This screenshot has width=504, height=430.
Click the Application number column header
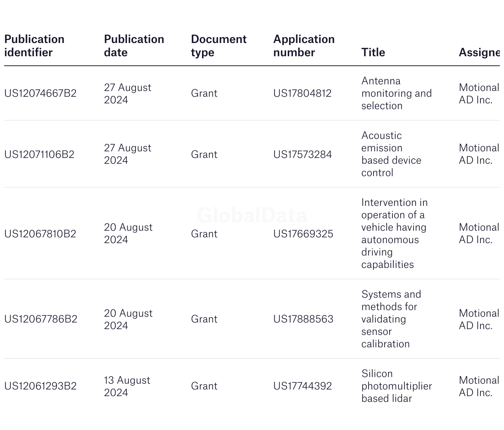(x=304, y=45)
